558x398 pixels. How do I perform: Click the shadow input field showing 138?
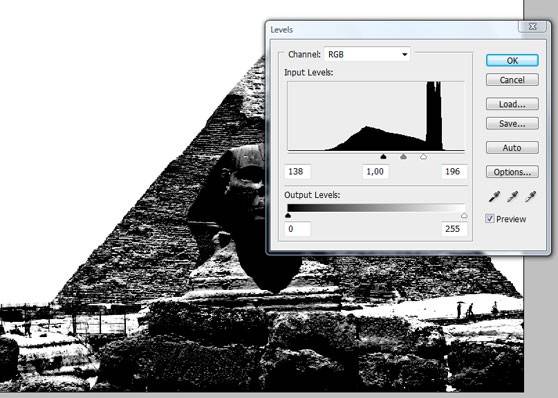click(298, 172)
